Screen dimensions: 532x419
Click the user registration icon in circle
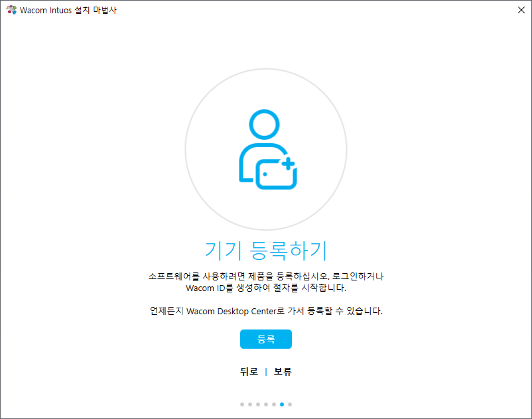click(x=266, y=149)
